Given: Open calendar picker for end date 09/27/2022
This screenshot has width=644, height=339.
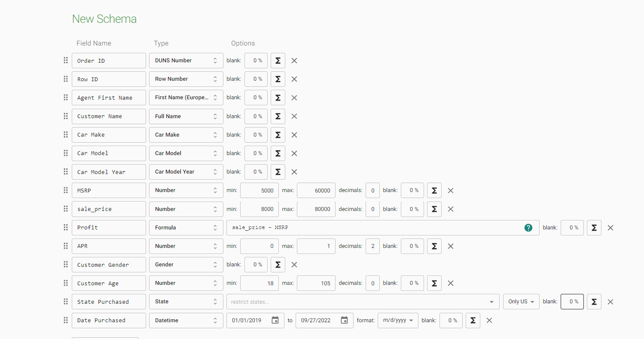Looking at the screenshot, I should tap(344, 320).
